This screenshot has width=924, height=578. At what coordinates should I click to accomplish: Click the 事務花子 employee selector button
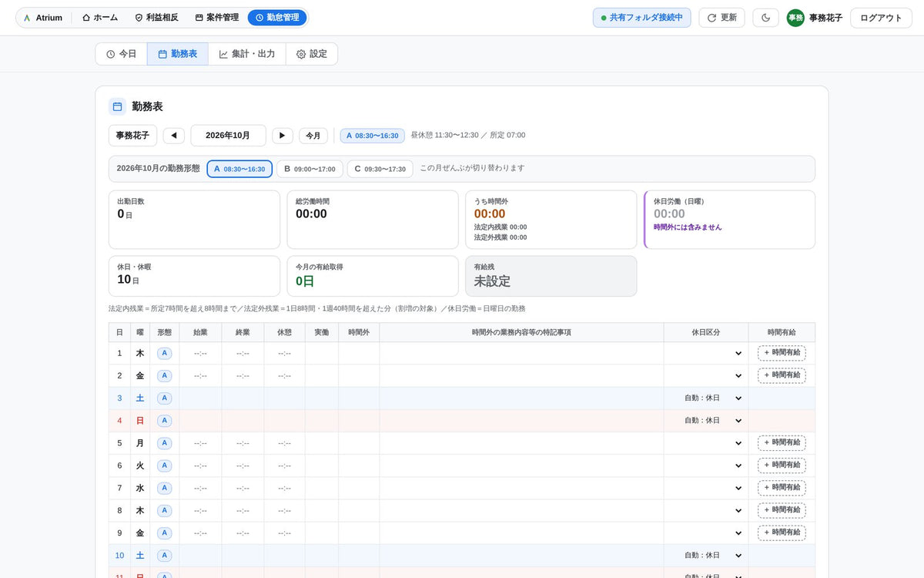tap(133, 136)
